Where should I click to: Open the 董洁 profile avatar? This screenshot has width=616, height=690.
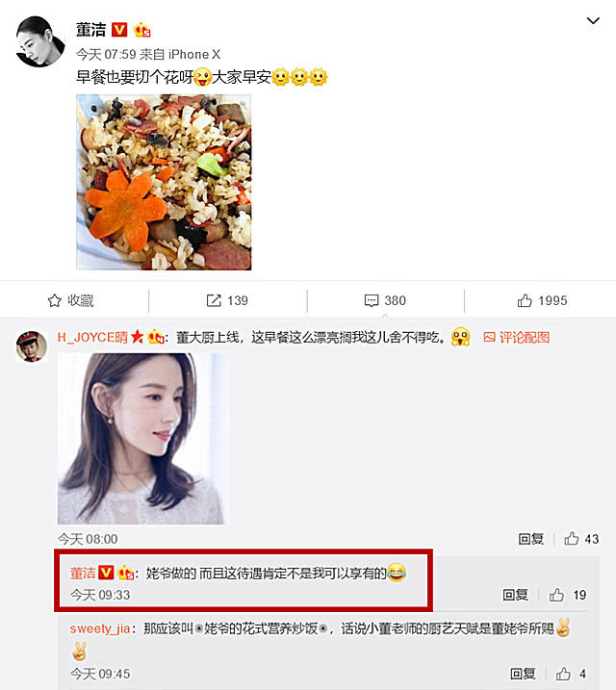coord(40,41)
